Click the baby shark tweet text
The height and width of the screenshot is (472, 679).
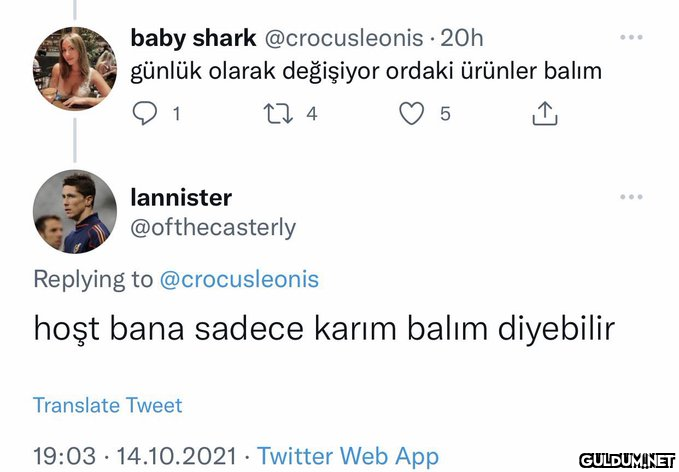coord(366,73)
